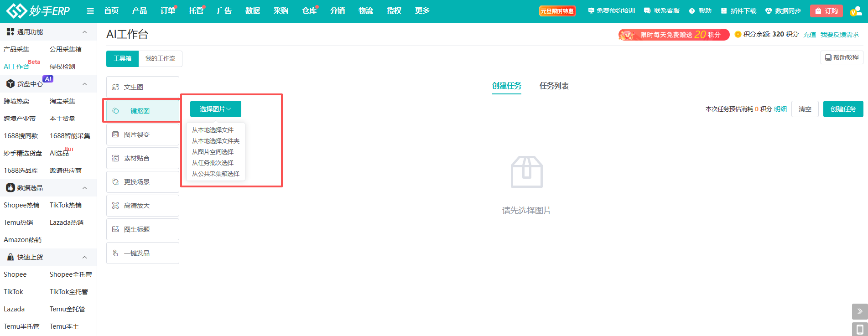The width and height of the screenshot is (868, 336).
Task: Open 跨境热卖 in the sidebar
Action: 16,101
